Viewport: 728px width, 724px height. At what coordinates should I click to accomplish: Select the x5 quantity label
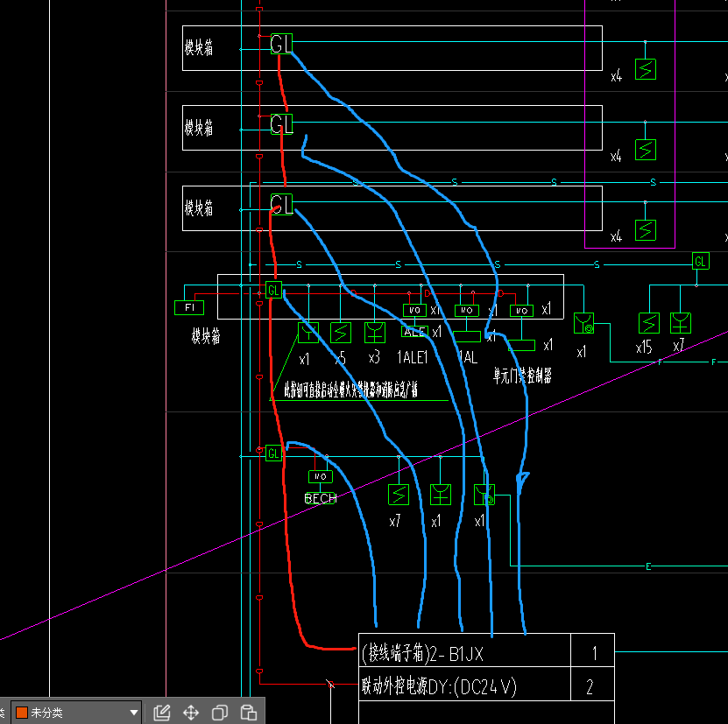click(340, 358)
